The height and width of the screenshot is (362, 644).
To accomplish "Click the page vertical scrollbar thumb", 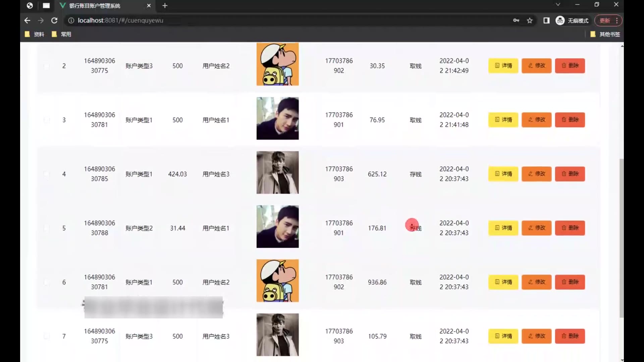I will tap(621, 238).
